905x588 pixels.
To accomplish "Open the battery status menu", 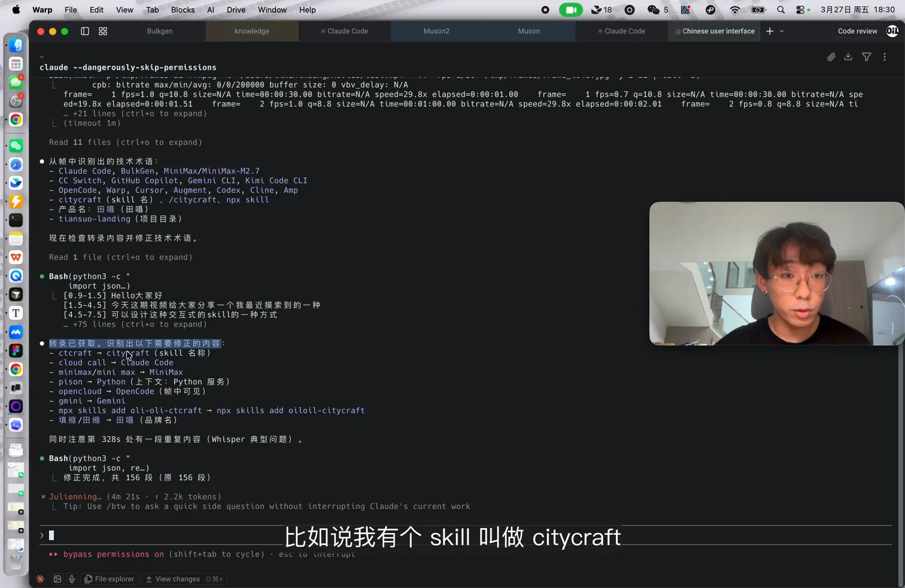I will coord(758,10).
